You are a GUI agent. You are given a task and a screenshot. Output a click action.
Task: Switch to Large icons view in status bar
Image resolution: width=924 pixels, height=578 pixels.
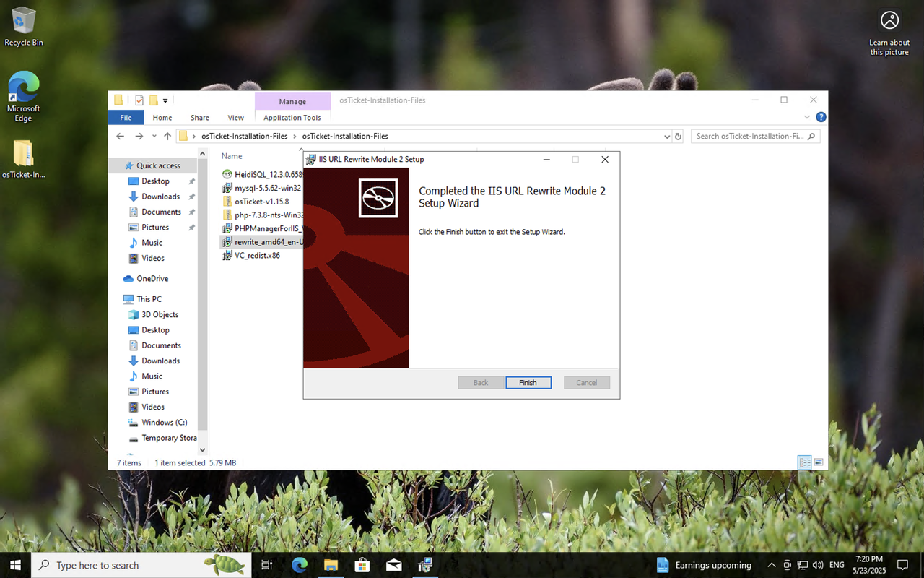(819, 462)
